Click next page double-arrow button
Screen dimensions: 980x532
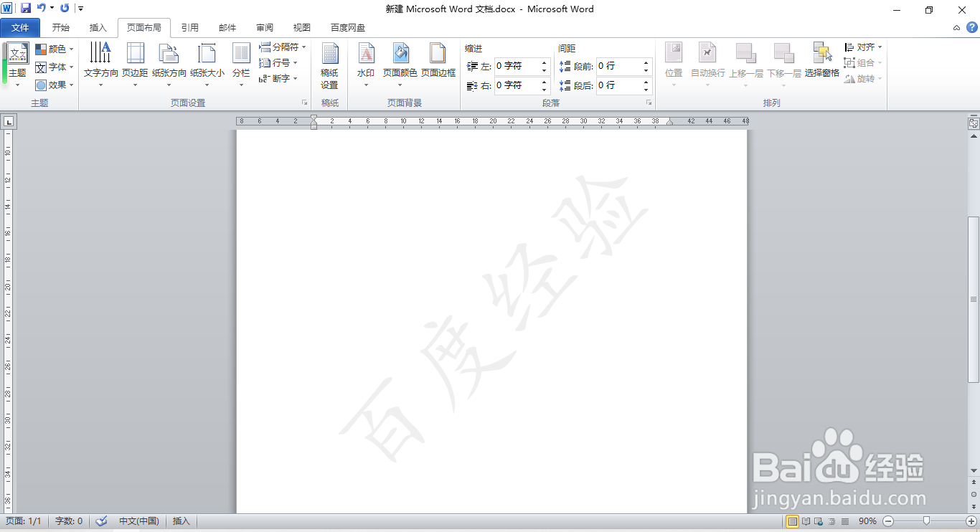click(974, 506)
